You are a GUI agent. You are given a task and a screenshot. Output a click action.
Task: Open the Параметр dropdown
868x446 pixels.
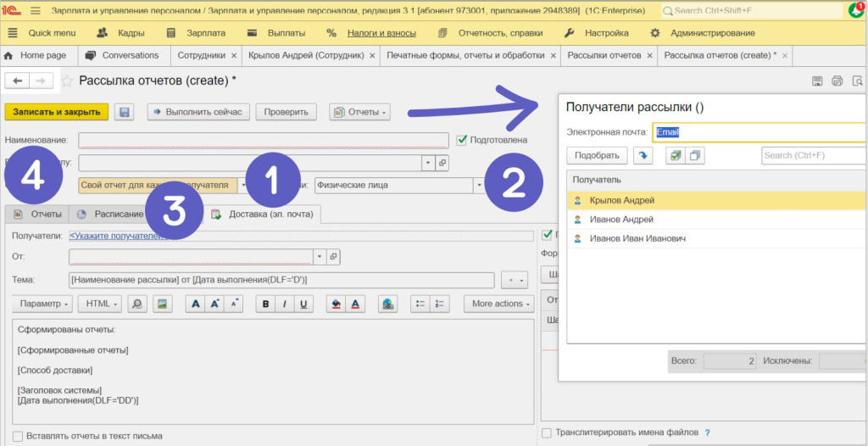click(x=42, y=304)
